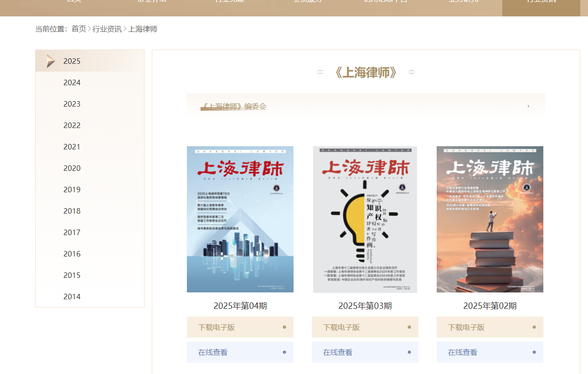
Task: Open 行业资讯 breadcrumb link
Action: (x=107, y=29)
